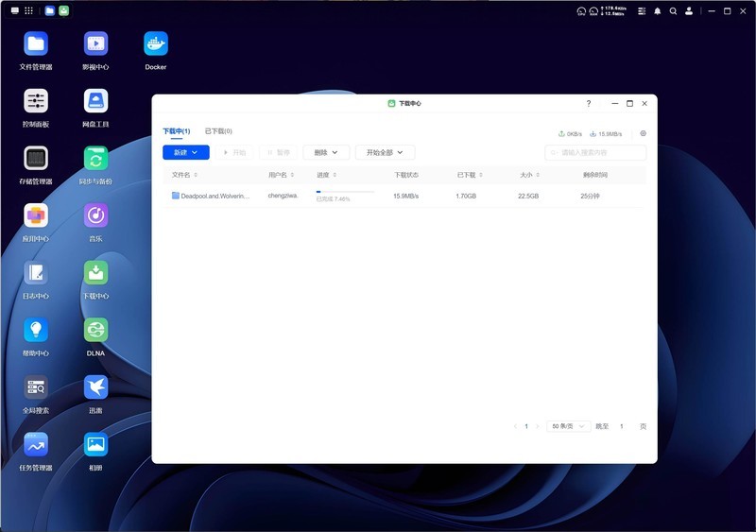The image size is (756, 532).
Task: Click the user account icon in top bar
Action: point(689,11)
